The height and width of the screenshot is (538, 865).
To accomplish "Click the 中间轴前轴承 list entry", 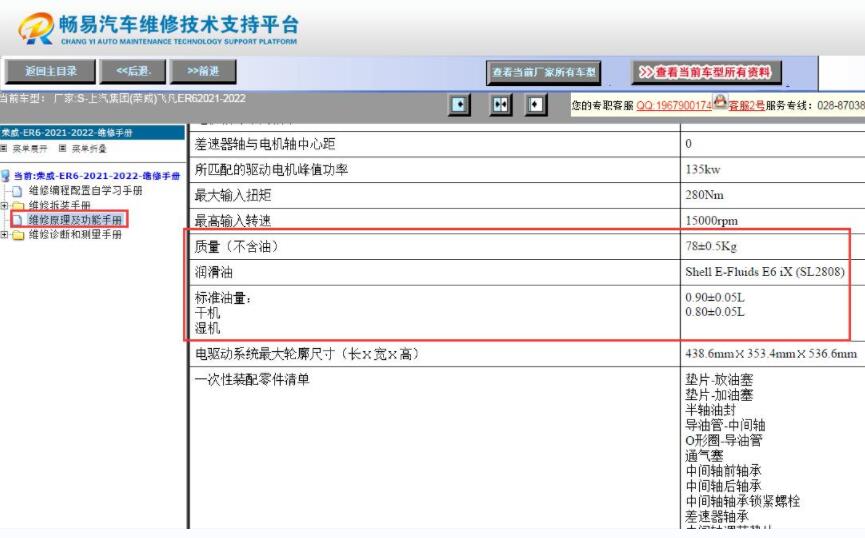I will coord(723,471).
